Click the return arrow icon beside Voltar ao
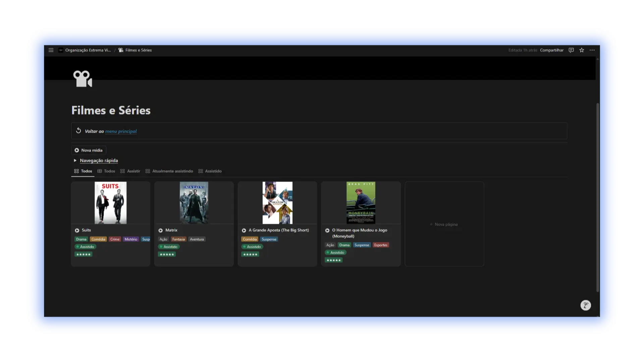 click(78, 131)
